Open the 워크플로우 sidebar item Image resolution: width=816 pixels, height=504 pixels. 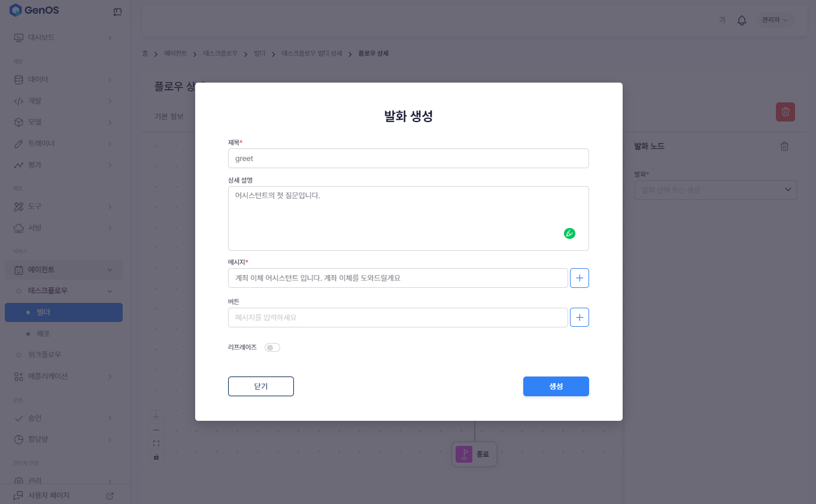[x=45, y=355]
